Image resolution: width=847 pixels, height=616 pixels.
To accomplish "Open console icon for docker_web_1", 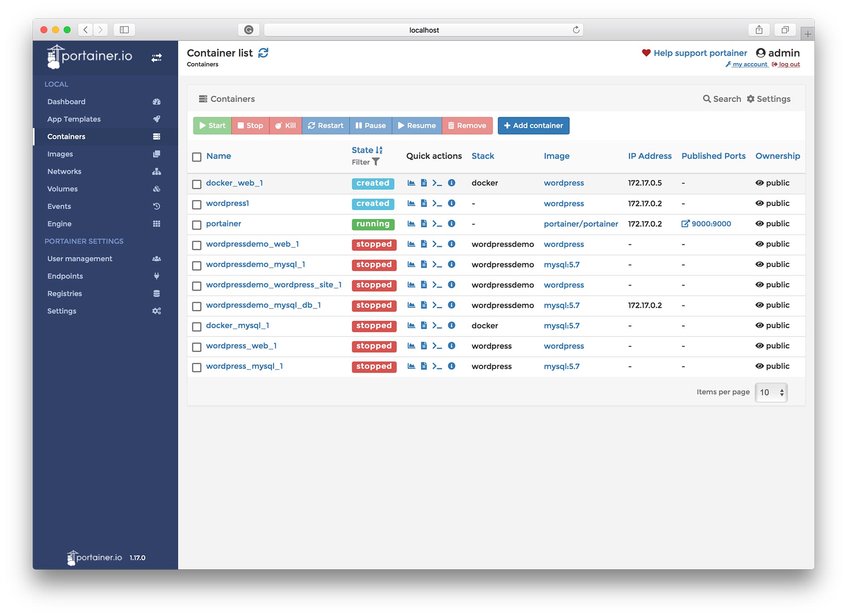I will 437,183.
